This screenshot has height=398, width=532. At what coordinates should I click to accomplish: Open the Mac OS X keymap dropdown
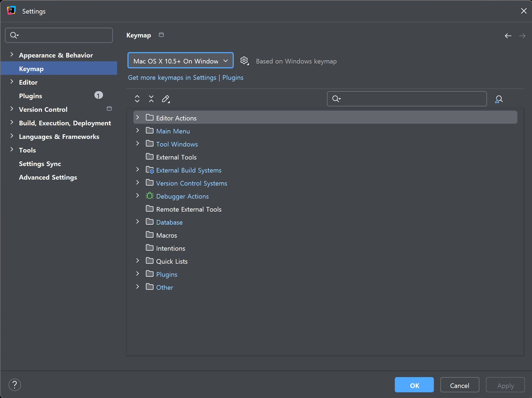(x=180, y=61)
